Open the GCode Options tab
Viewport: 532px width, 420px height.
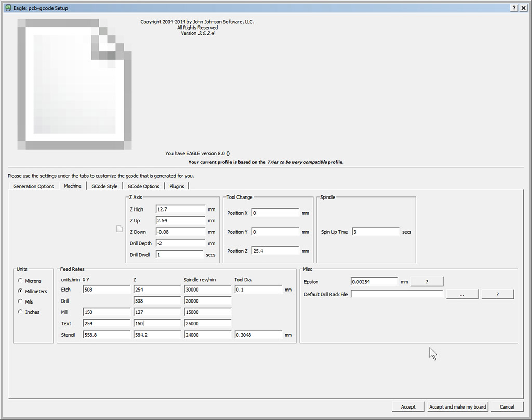tap(143, 186)
